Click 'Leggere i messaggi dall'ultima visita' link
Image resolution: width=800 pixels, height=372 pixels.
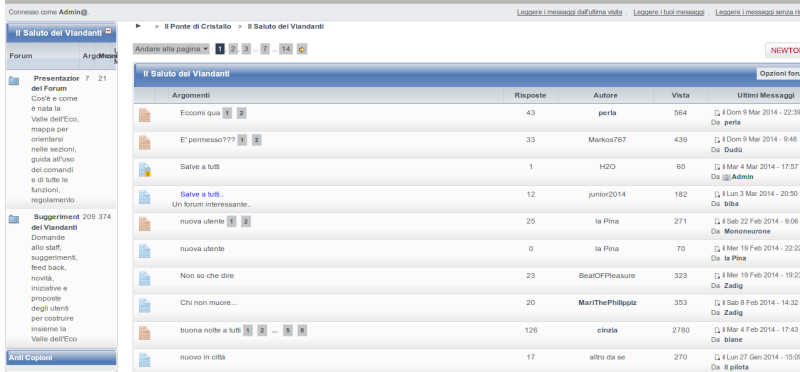click(x=569, y=12)
